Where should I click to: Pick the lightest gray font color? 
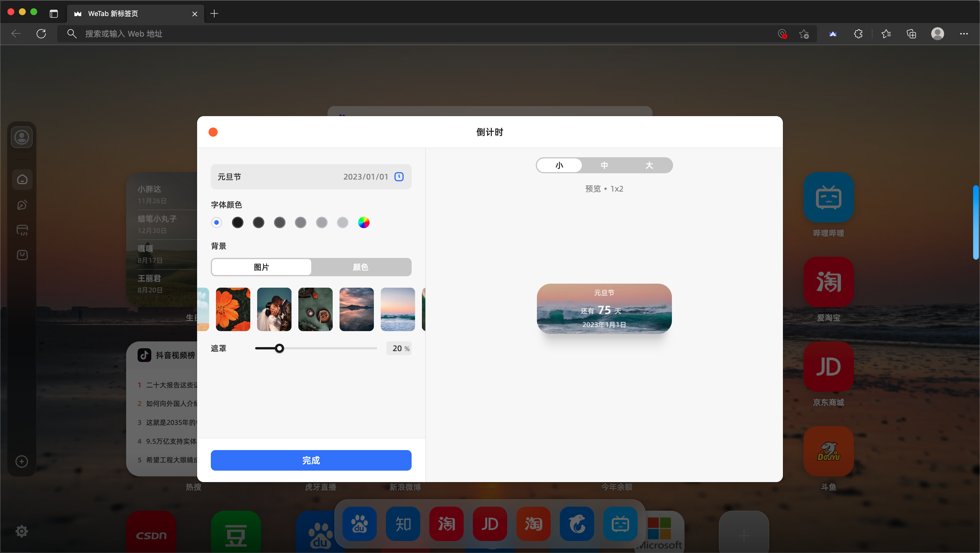pos(342,222)
